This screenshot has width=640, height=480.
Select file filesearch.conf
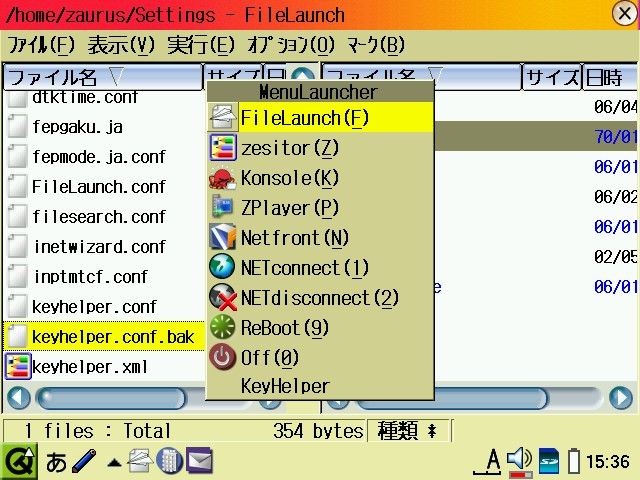pos(99,217)
